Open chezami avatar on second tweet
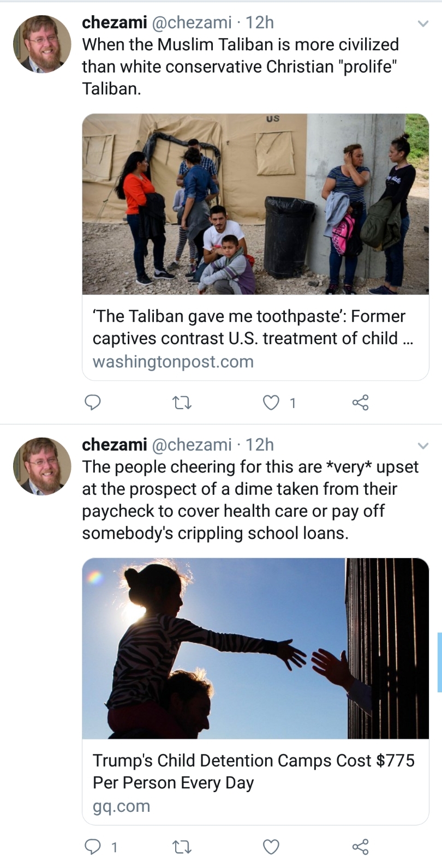Screen dimensions: 442x868 click(x=42, y=466)
